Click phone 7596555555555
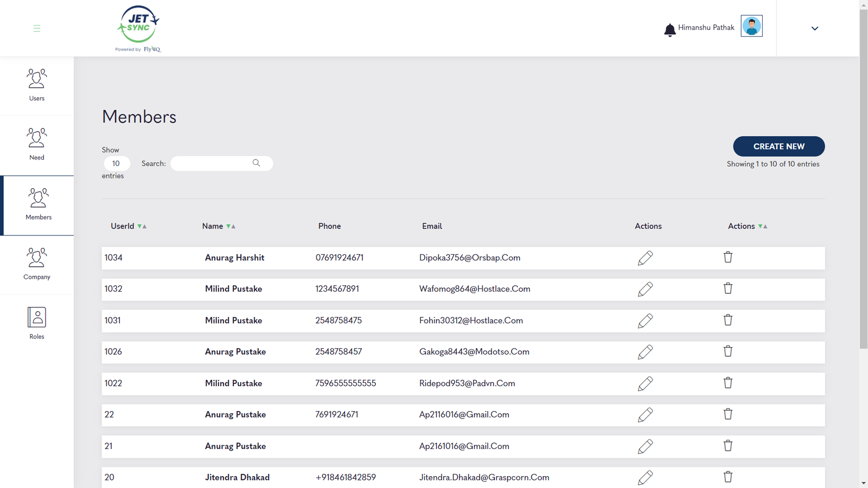 click(x=346, y=383)
